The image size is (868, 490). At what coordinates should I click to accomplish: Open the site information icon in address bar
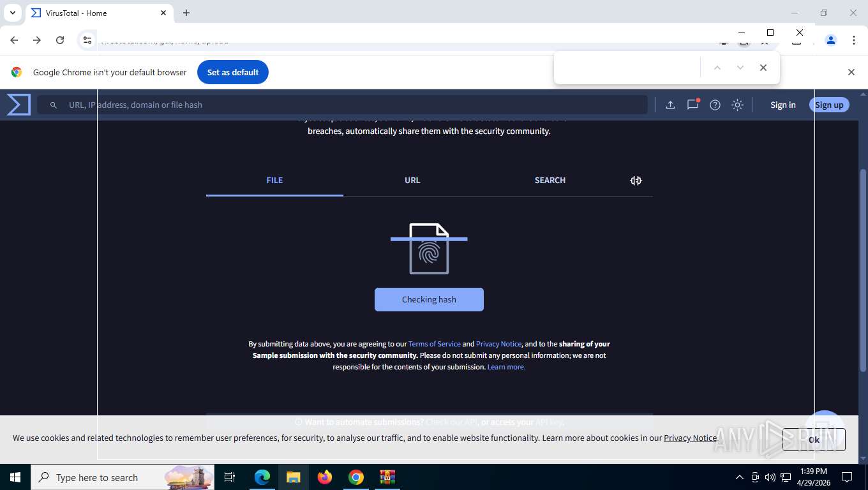pos(87,40)
